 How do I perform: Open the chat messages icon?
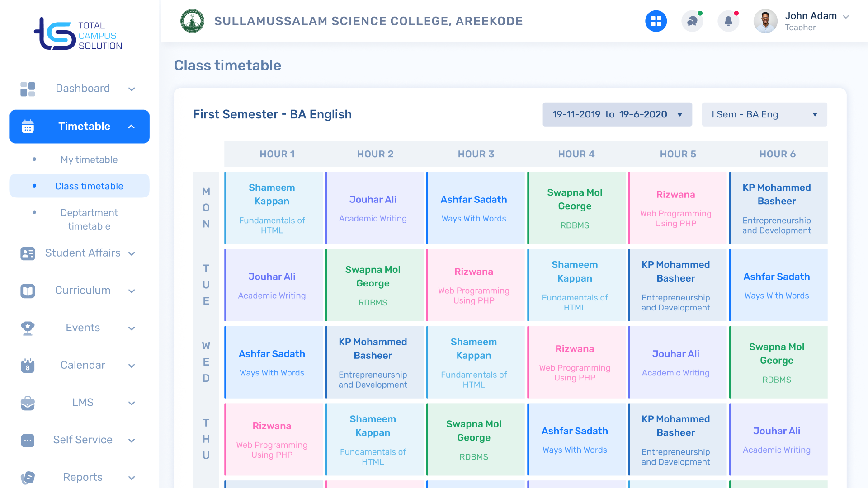692,21
